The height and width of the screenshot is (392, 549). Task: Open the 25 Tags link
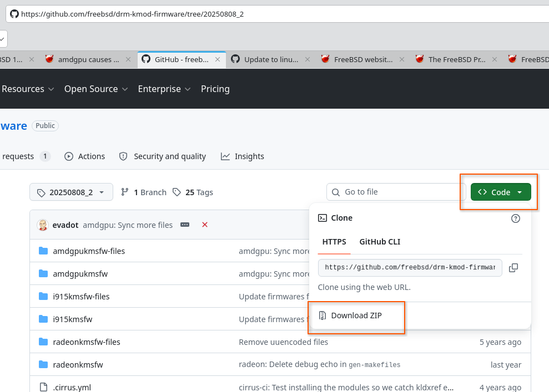[x=193, y=192]
